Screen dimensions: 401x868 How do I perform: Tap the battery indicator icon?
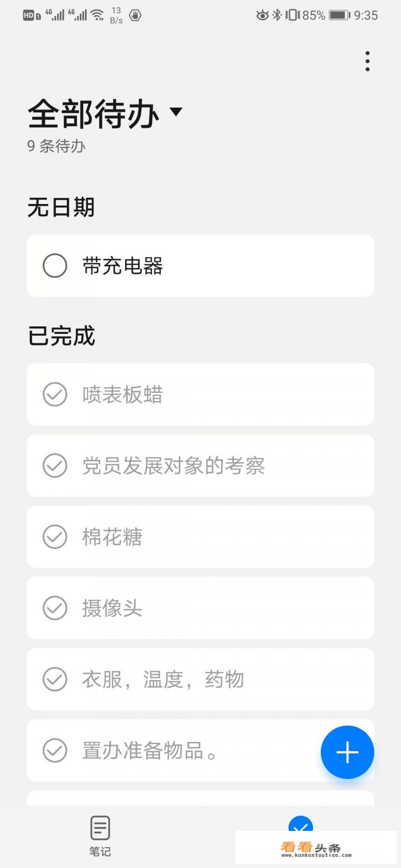pyautogui.click(x=339, y=15)
